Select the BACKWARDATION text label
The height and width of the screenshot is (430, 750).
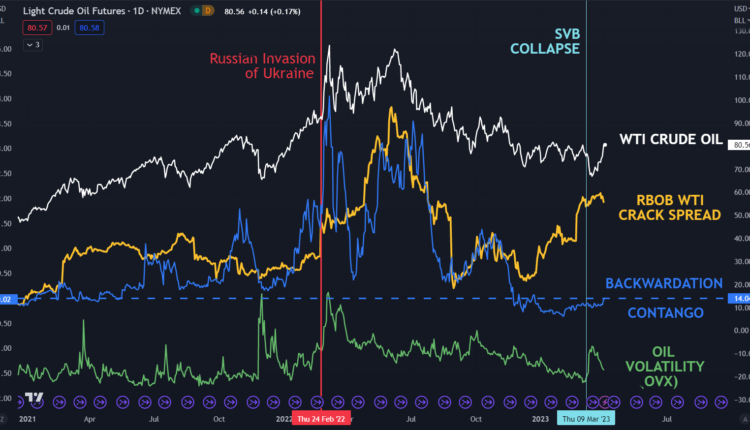(x=665, y=284)
